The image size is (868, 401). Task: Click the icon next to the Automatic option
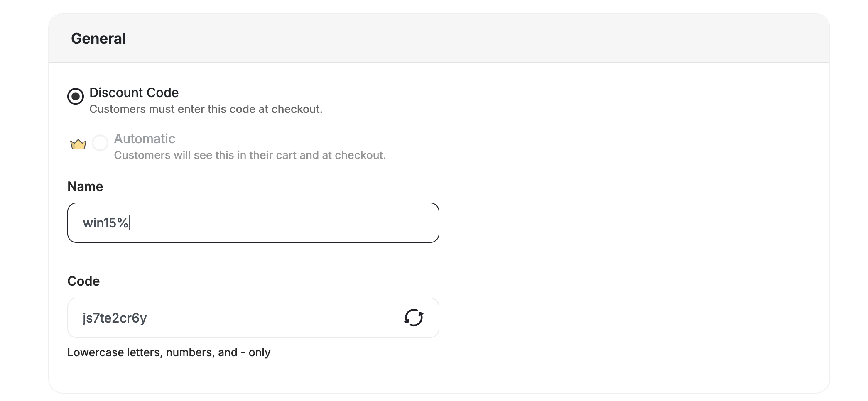77,143
